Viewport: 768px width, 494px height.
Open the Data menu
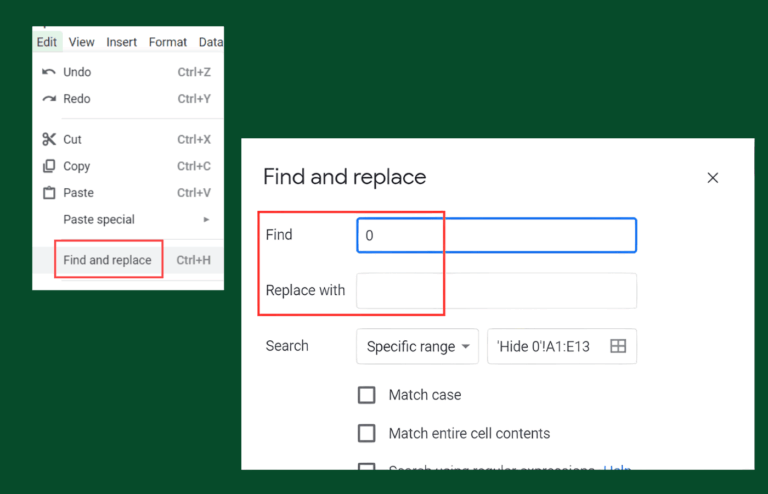point(211,42)
